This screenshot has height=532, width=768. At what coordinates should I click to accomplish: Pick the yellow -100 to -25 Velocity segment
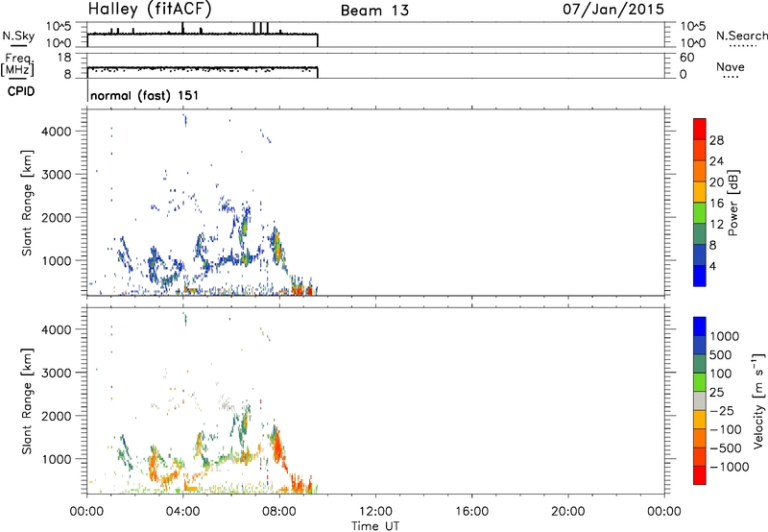pyautogui.click(x=700, y=420)
